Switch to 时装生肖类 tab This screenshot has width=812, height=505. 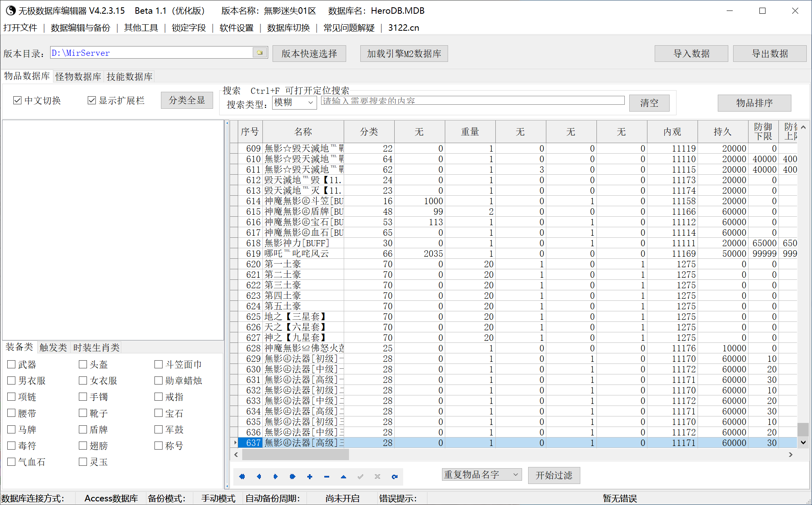(x=96, y=348)
